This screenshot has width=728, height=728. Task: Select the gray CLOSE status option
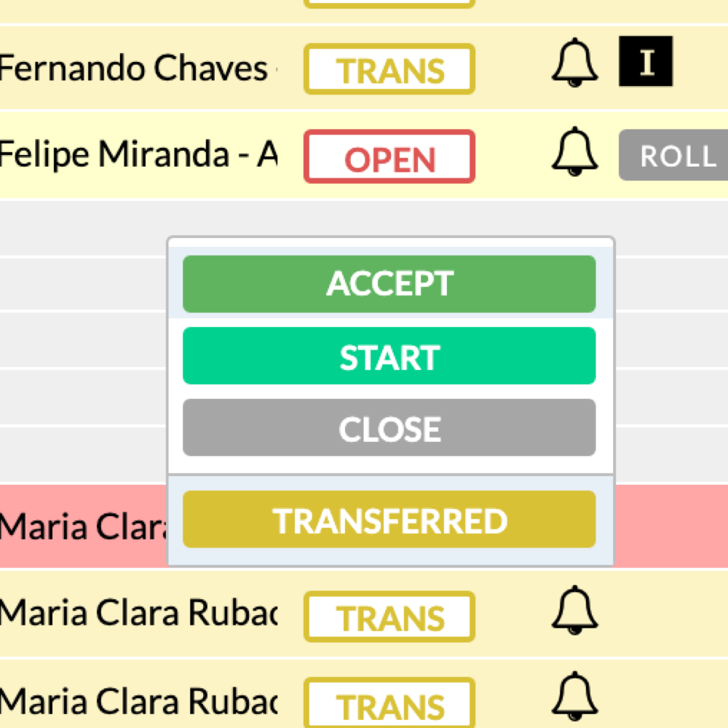[389, 428]
